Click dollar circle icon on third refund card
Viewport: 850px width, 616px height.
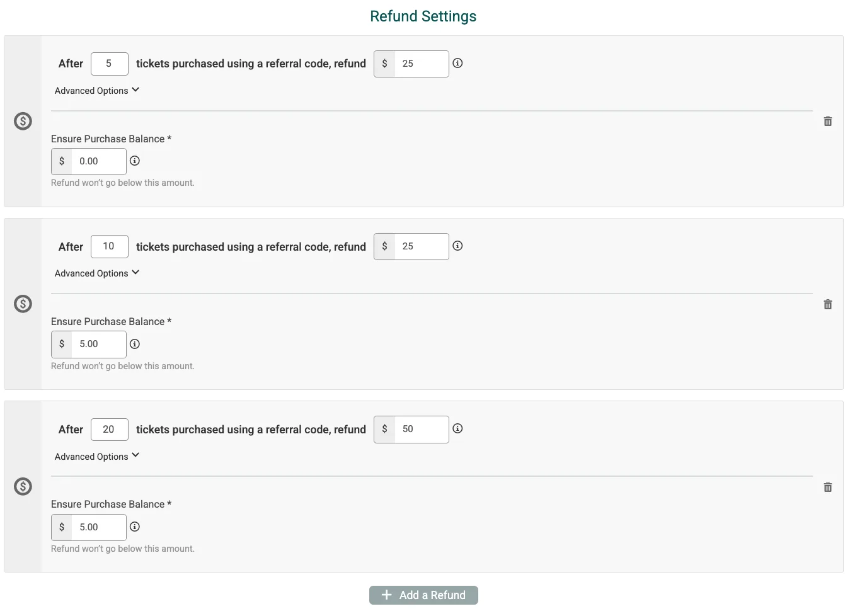tap(23, 486)
